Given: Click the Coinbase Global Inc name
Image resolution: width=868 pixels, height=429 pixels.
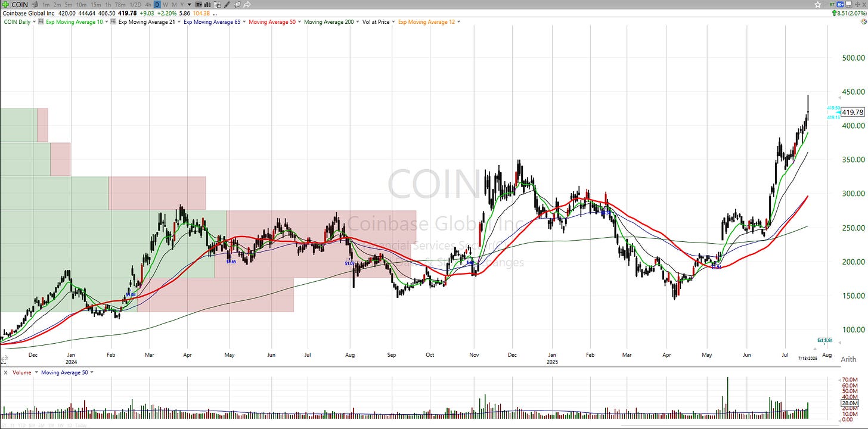Looking at the screenshot, I should (29, 13).
